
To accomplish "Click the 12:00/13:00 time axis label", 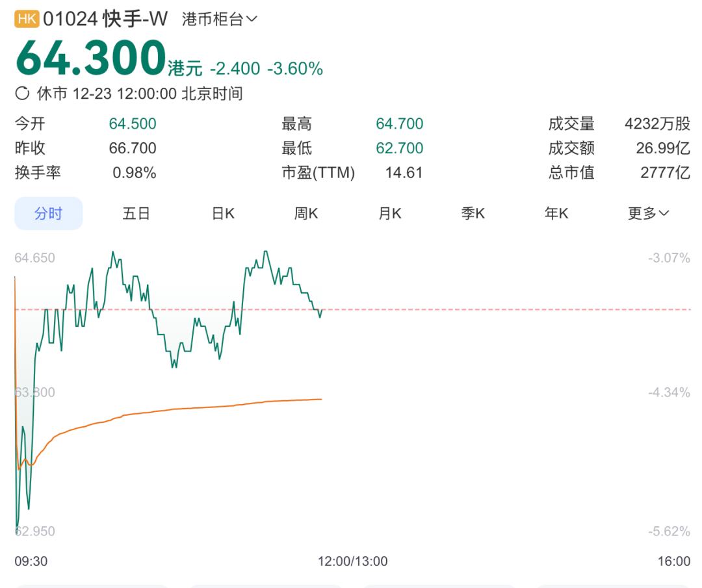I will pyautogui.click(x=352, y=561).
